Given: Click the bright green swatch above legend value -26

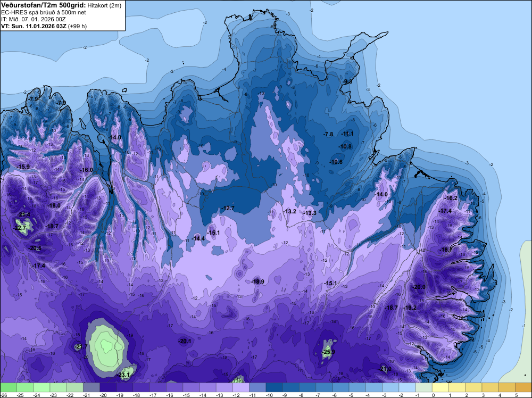Looking at the screenshot, I should click(x=9, y=387).
